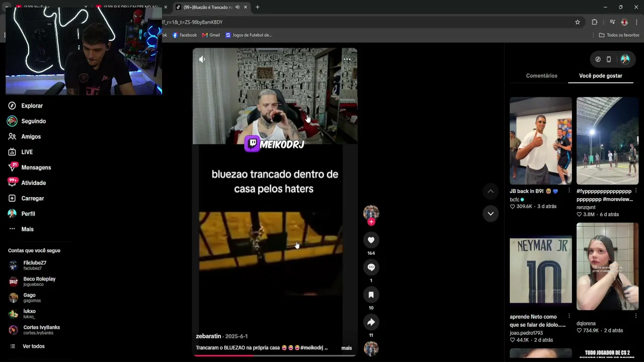Viewport: 644px width, 362px height.
Task: Open the zebaratin username link
Action: (208, 336)
